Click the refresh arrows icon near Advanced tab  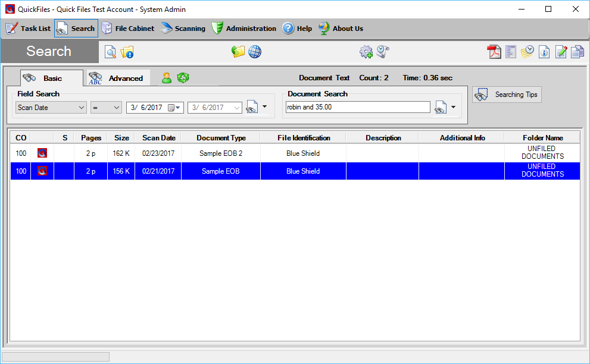[x=183, y=77]
